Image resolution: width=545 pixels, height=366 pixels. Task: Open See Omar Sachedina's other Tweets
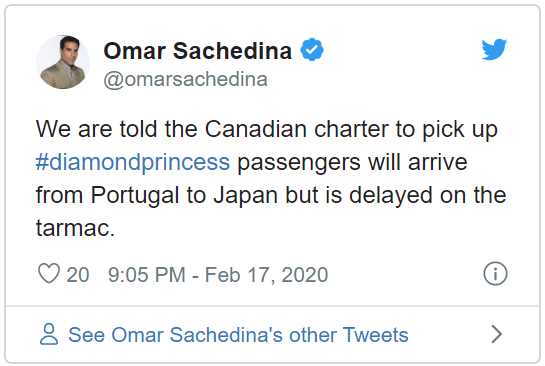pos(238,335)
